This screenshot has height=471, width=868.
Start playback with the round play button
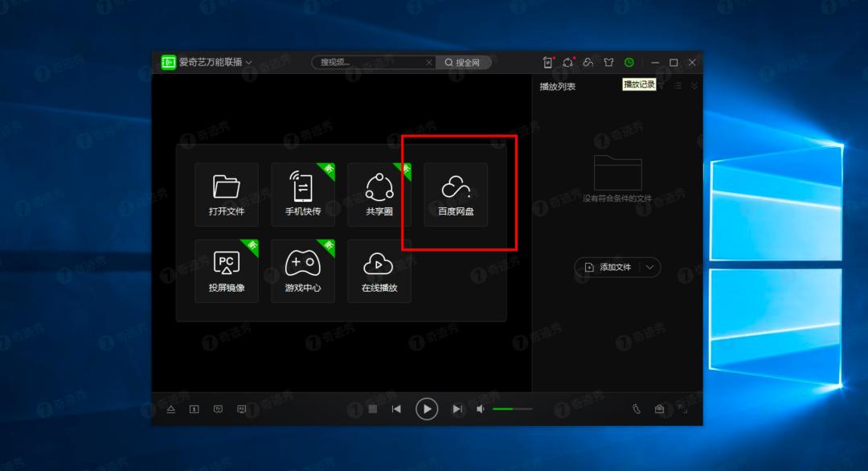tap(427, 409)
